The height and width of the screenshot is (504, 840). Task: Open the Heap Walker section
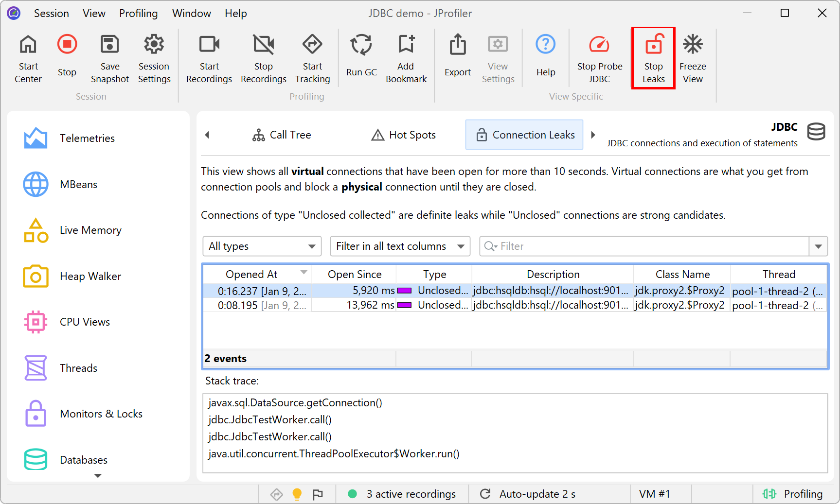[x=90, y=276]
